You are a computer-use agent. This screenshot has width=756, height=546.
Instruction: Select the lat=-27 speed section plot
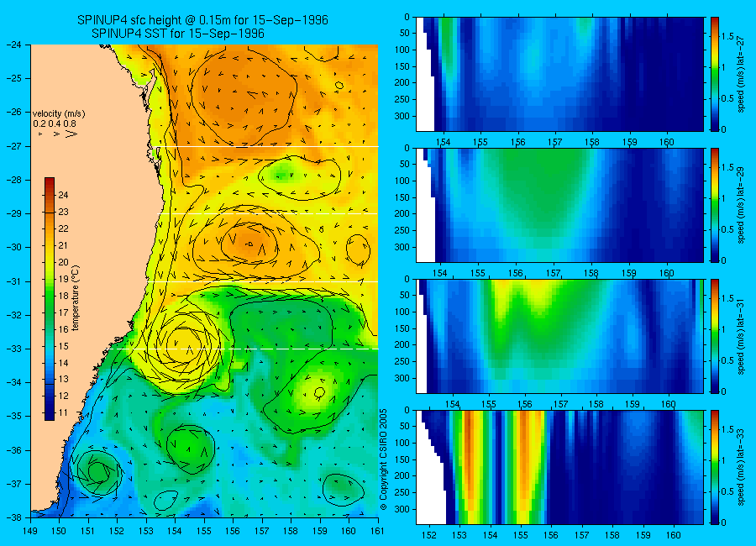click(x=559, y=74)
